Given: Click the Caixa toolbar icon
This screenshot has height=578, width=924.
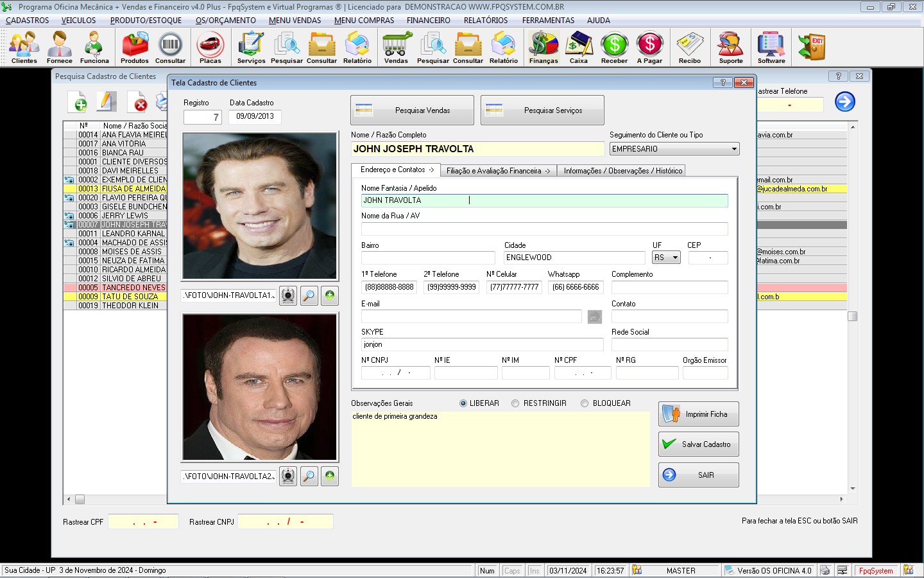Looking at the screenshot, I should pos(578,48).
